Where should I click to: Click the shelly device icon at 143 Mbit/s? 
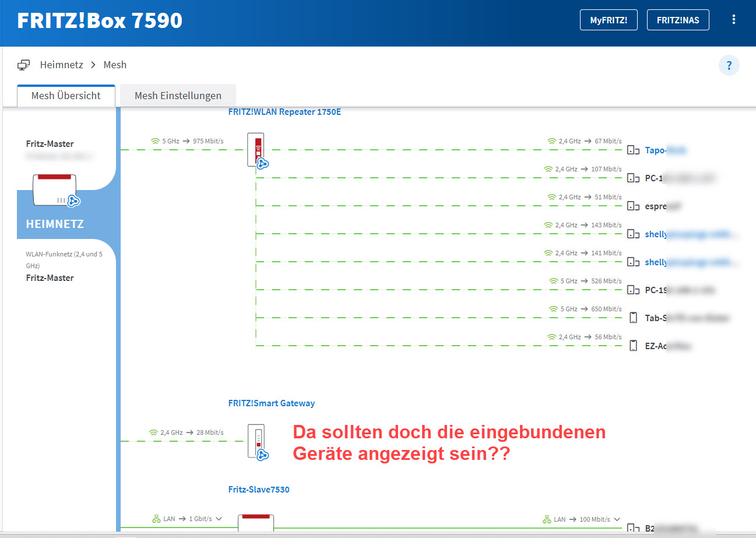(633, 234)
